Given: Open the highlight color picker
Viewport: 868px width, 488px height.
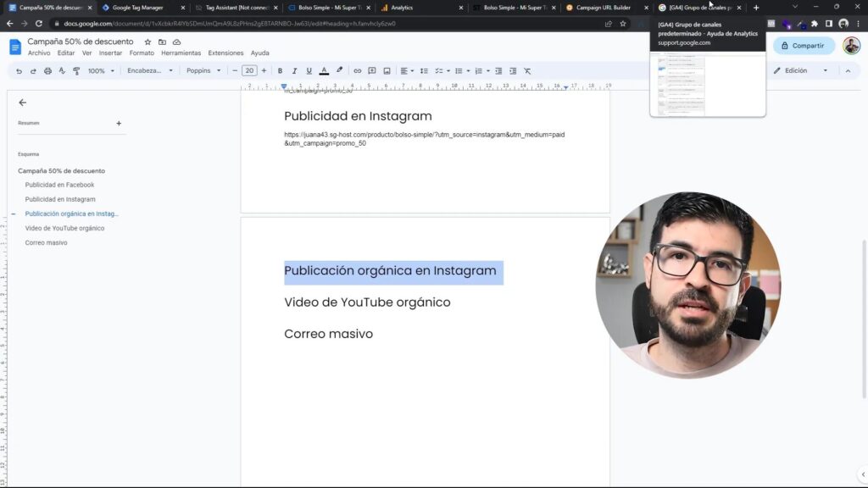Looking at the screenshot, I should click(339, 71).
